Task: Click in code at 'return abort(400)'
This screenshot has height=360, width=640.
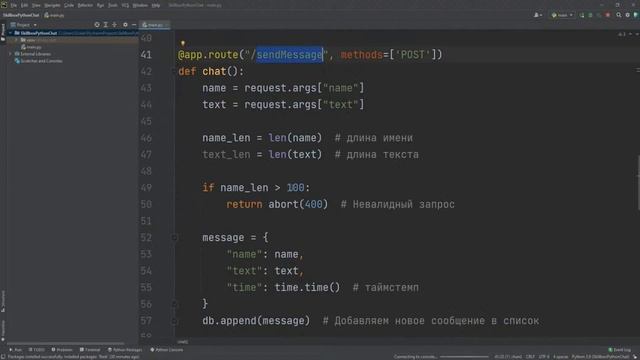Action: coord(277,204)
